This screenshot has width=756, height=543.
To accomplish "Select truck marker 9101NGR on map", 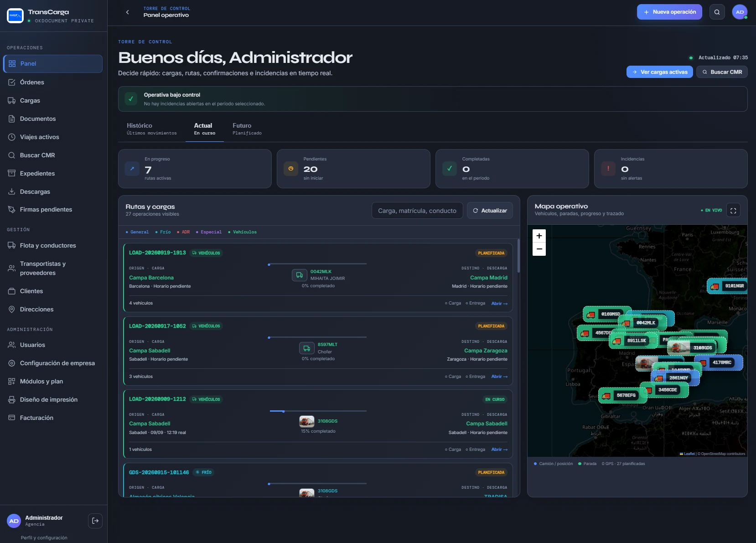I will tap(727, 286).
